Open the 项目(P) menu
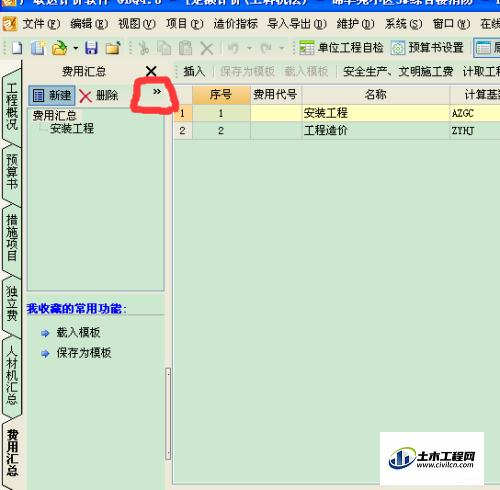This screenshot has width=500, height=490. click(185, 24)
